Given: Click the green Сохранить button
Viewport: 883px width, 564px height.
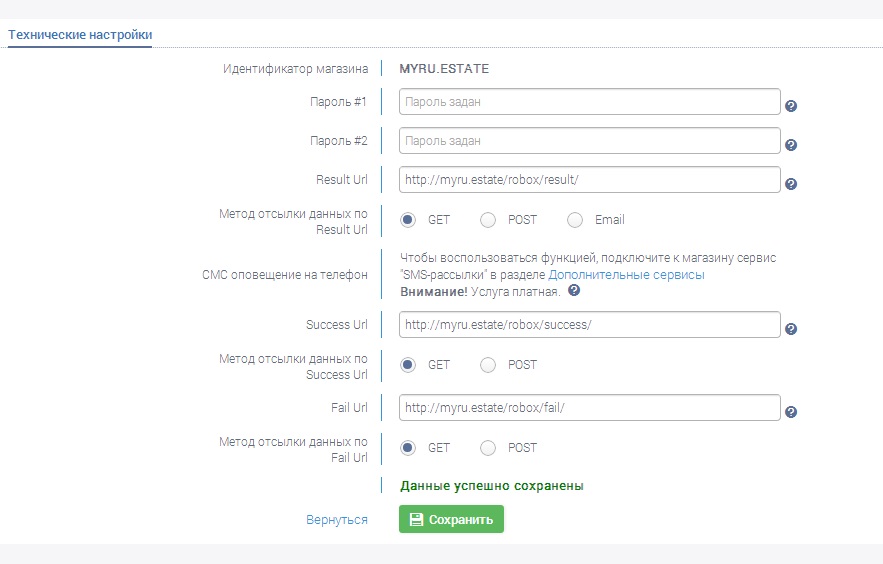Looking at the screenshot, I should tap(451, 519).
